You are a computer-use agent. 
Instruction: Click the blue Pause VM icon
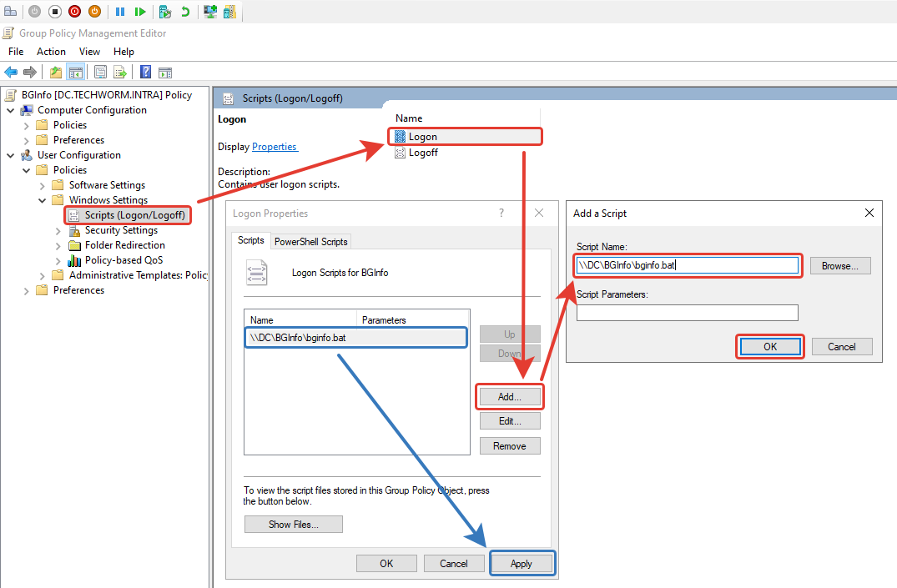tap(120, 12)
